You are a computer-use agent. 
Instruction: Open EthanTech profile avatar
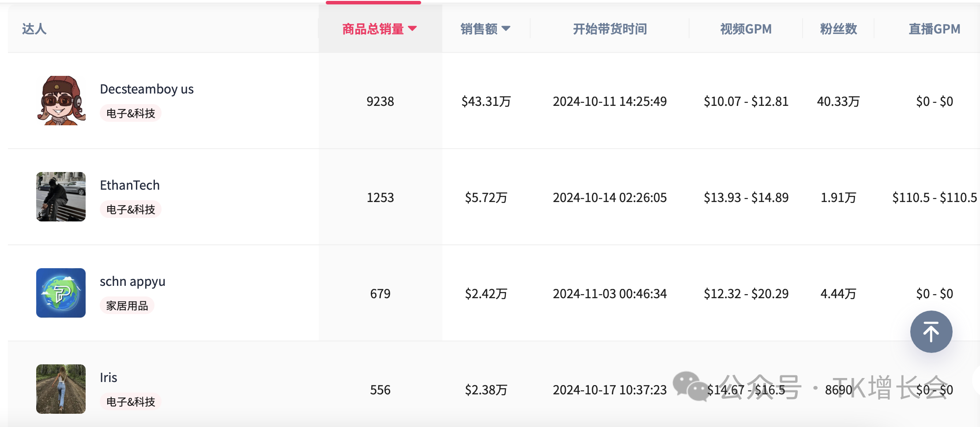click(x=61, y=197)
